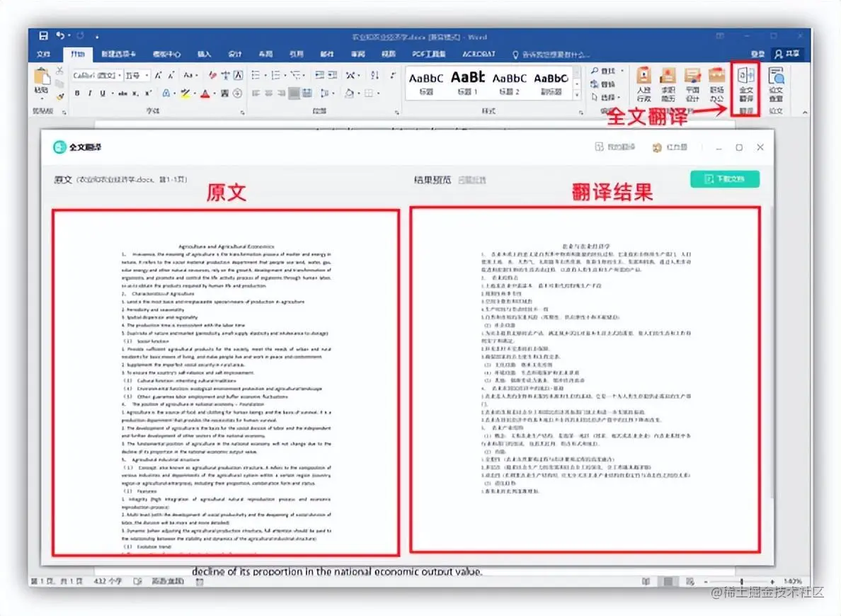Cut selection with the scissors icon
This screenshot has width=841, height=616.
pyautogui.click(x=59, y=71)
